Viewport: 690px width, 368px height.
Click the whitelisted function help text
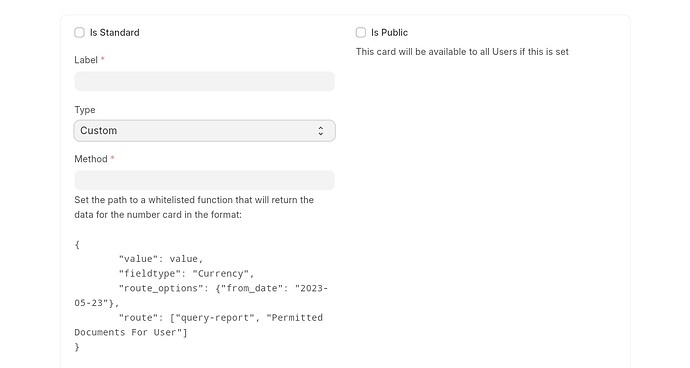[x=194, y=207]
